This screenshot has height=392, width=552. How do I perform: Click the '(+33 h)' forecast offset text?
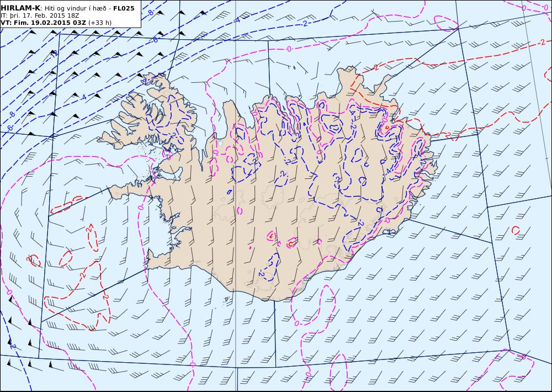[x=99, y=23]
